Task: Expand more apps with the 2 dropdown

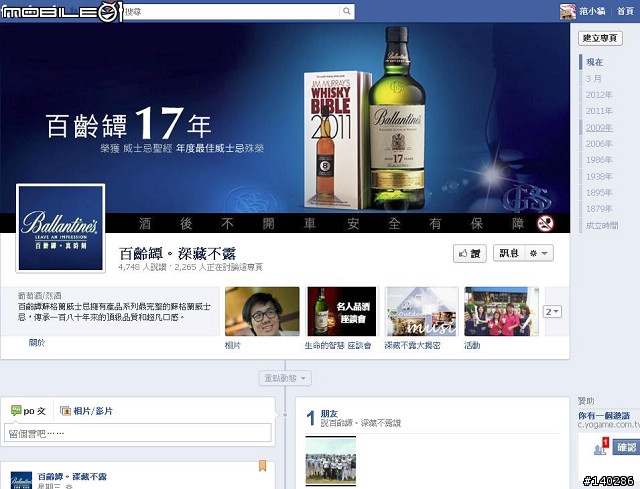Action: tap(552, 312)
